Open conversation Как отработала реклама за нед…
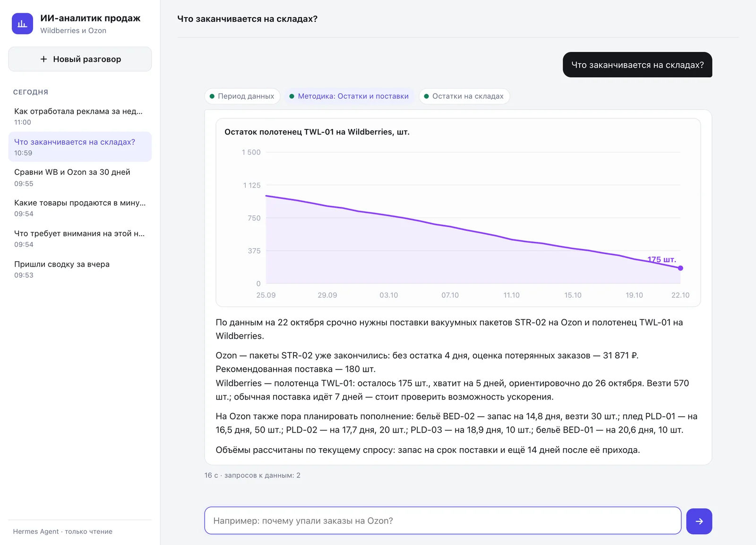756x545 pixels. (x=80, y=116)
